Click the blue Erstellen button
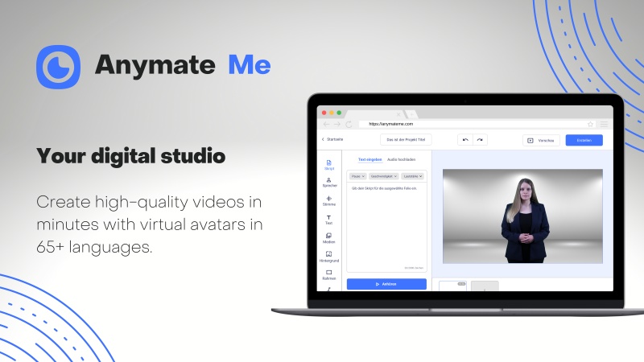Image resolution: width=644 pixels, height=362 pixels. tap(584, 140)
